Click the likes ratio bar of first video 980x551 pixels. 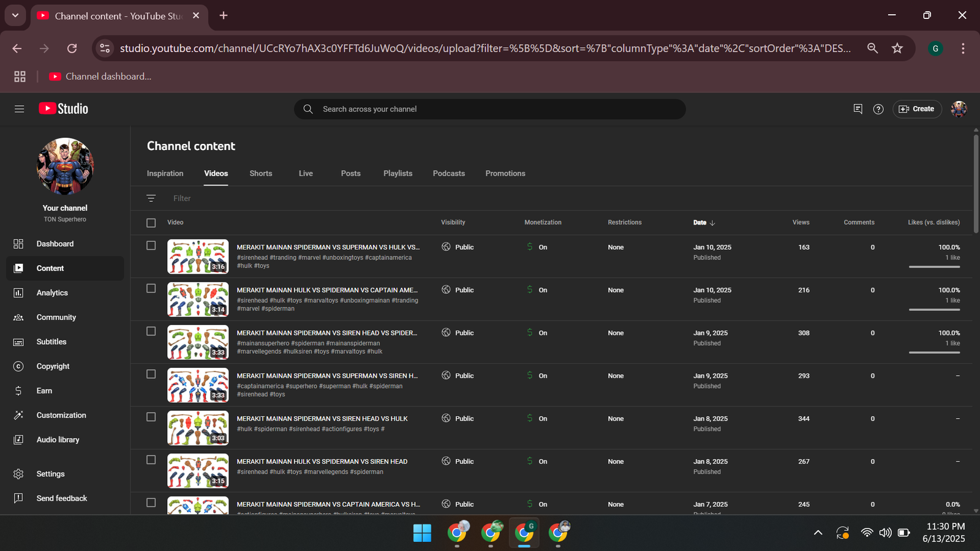(x=934, y=267)
